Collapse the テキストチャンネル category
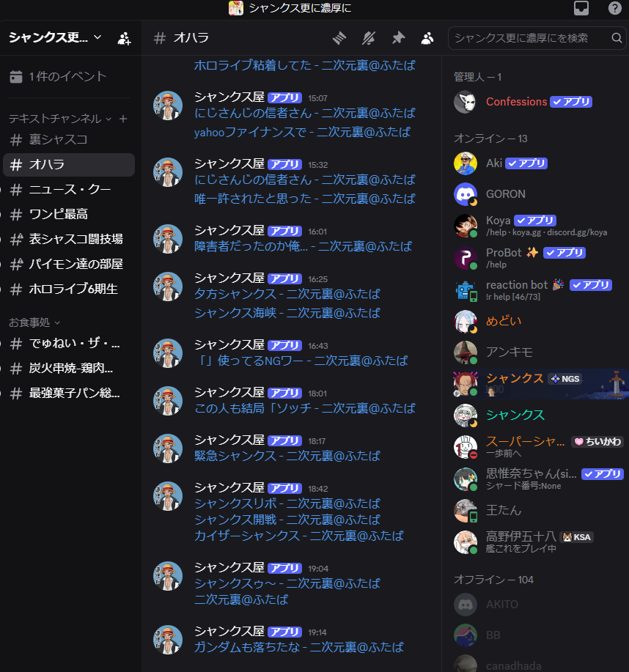The width and height of the screenshot is (629, 672). [59, 119]
